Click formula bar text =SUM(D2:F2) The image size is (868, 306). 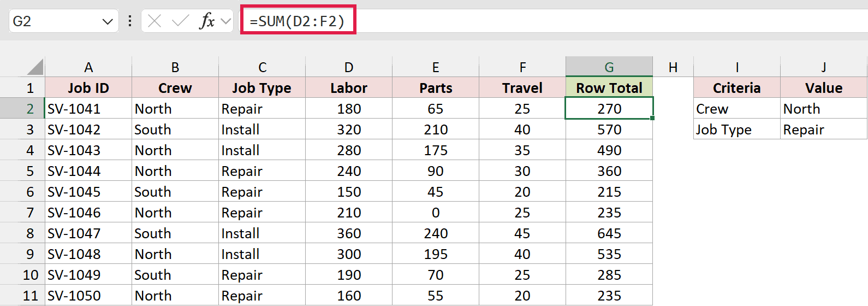[298, 21]
